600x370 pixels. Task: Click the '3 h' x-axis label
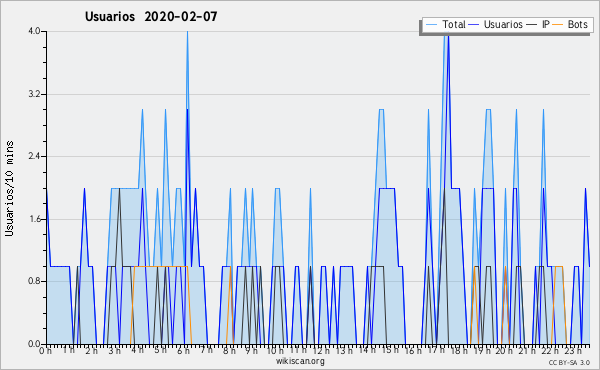114,351
